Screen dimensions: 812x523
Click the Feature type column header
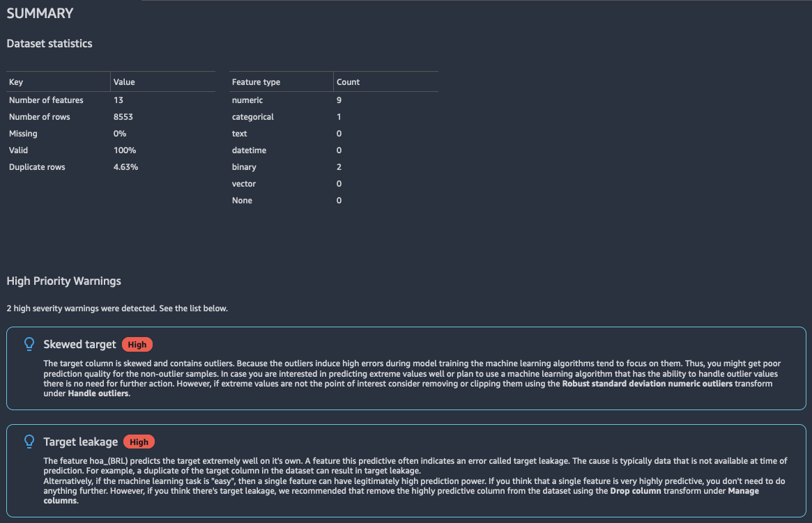pos(256,82)
